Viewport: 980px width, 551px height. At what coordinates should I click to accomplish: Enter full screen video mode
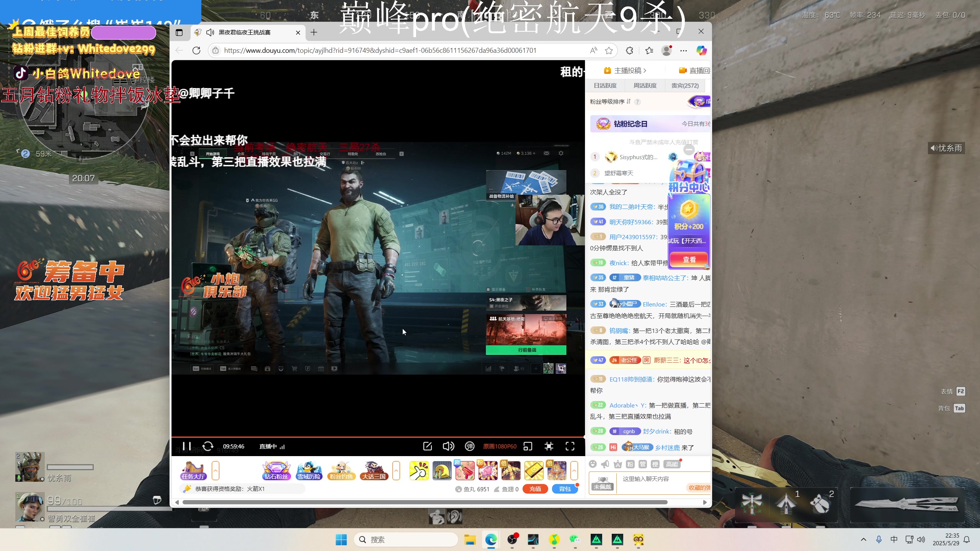pyautogui.click(x=570, y=446)
